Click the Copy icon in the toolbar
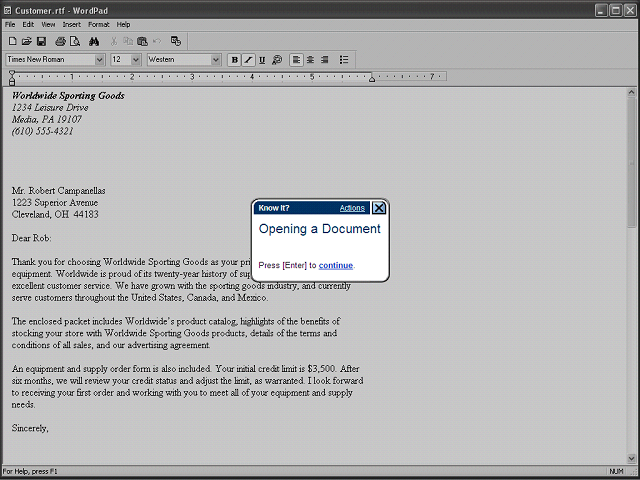 click(x=128, y=41)
